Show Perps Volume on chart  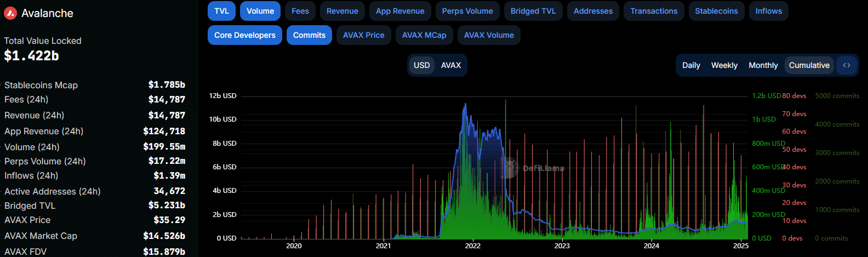point(467,11)
